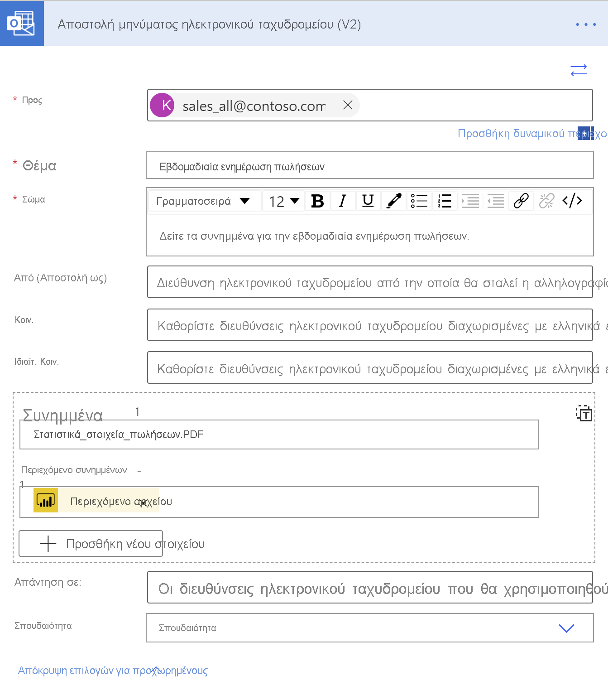Screen dimensions: 608x700
Task: Click the Περιεχόμενο συνημμένων label
Action: [74, 470]
